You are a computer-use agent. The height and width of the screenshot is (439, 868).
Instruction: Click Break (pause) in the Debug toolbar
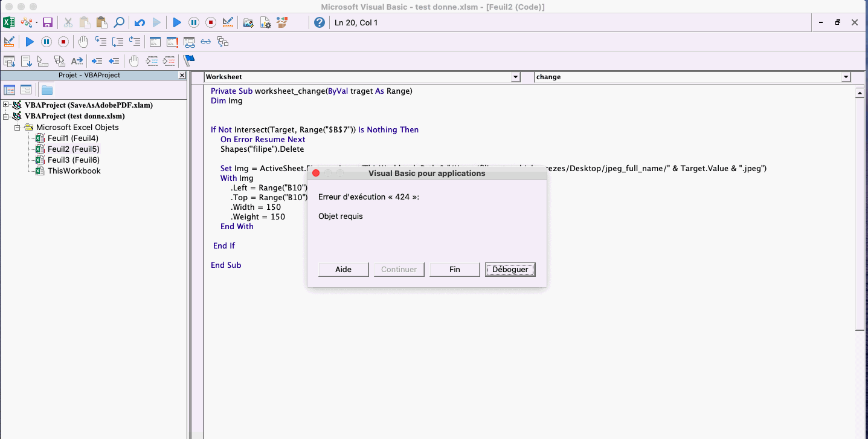click(x=47, y=42)
